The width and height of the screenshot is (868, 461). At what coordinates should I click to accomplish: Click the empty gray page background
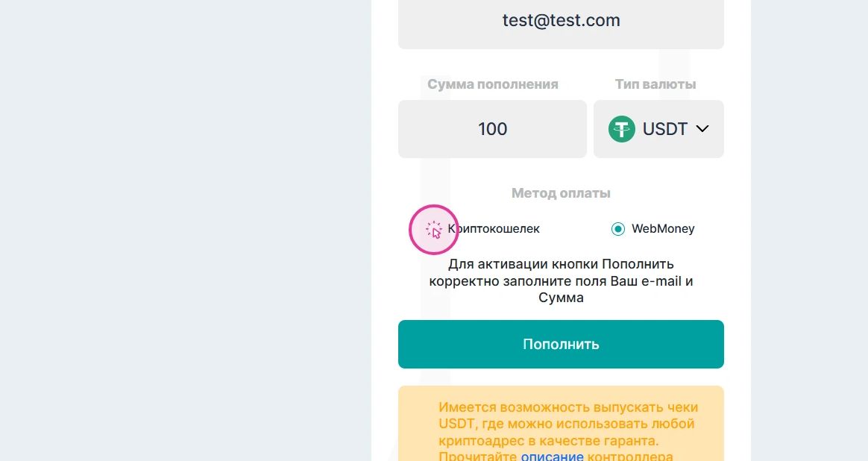coord(186,224)
